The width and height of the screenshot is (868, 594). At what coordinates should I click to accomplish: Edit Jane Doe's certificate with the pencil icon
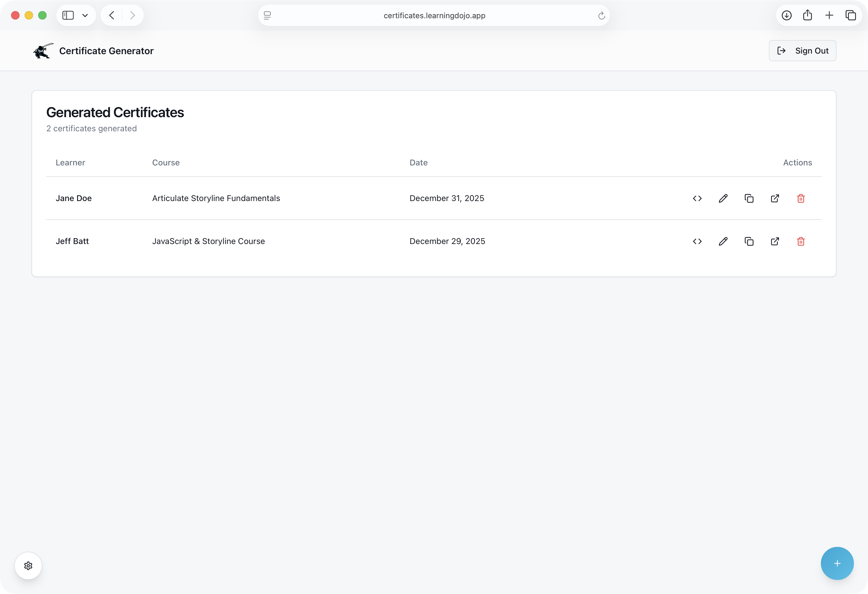pos(723,198)
